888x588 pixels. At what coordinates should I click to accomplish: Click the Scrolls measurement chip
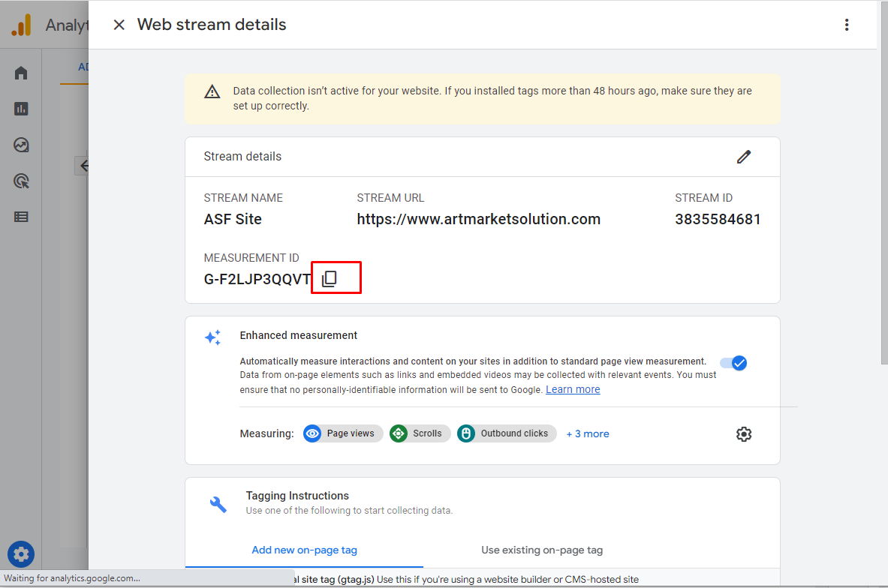[420, 433]
